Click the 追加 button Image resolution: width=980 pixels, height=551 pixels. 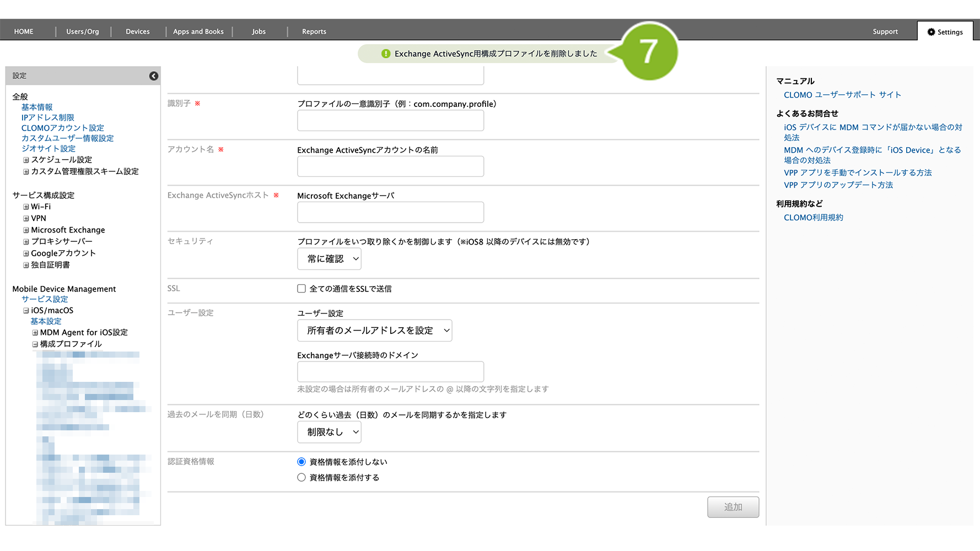click(733, 507)
